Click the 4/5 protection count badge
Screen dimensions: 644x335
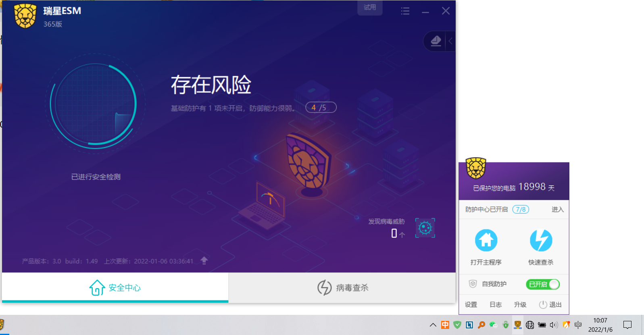321,108
